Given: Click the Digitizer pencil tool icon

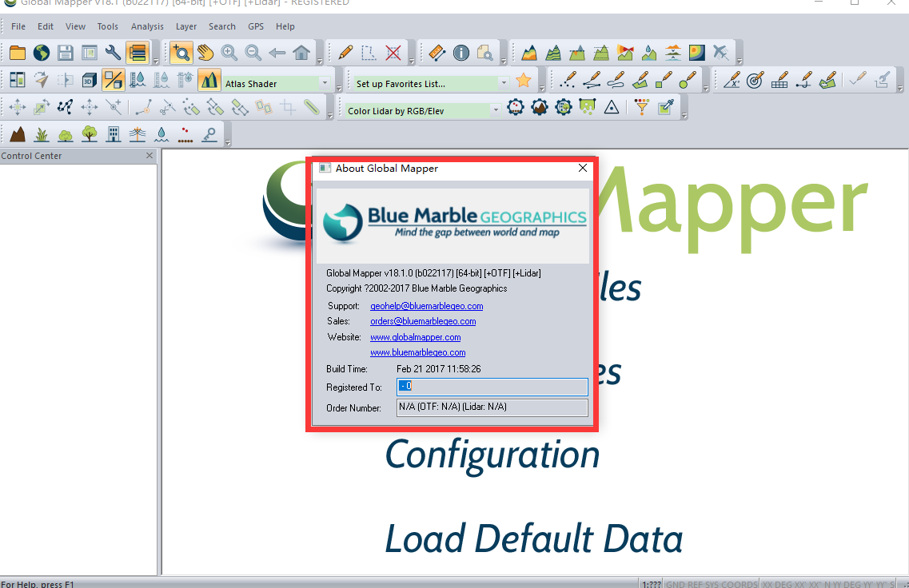Looking at the screenshot, I should (x=345, y=53).
